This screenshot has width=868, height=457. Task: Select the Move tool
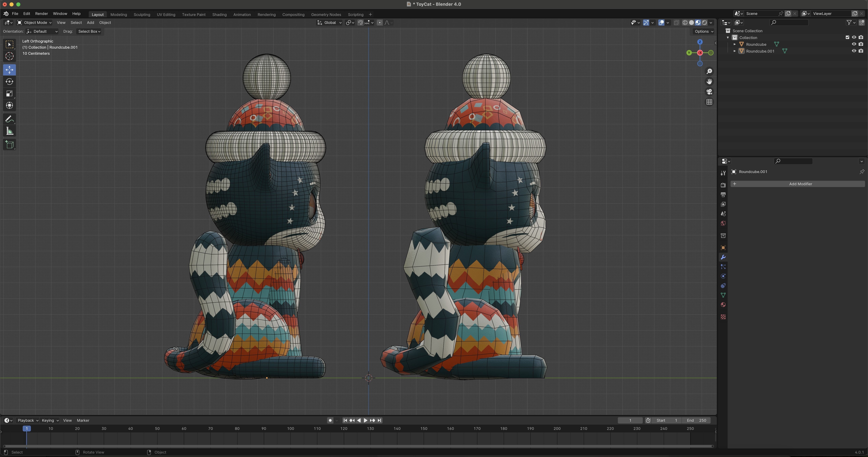[9, 70]
